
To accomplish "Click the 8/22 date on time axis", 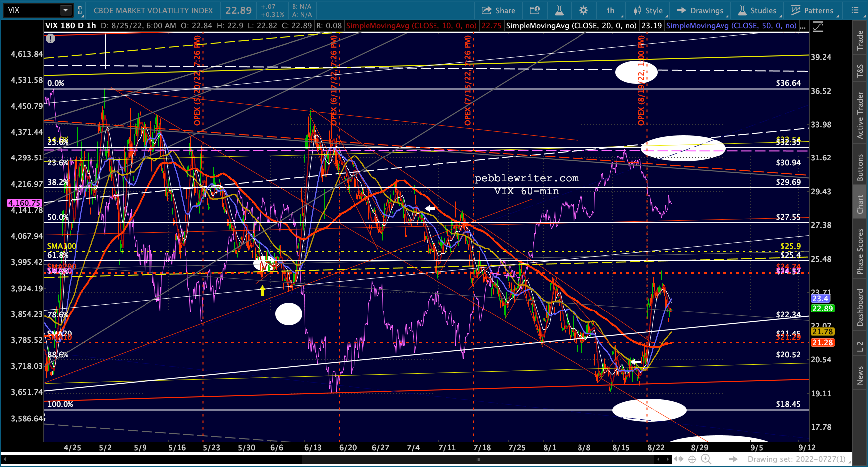I will tap(656, 447).
